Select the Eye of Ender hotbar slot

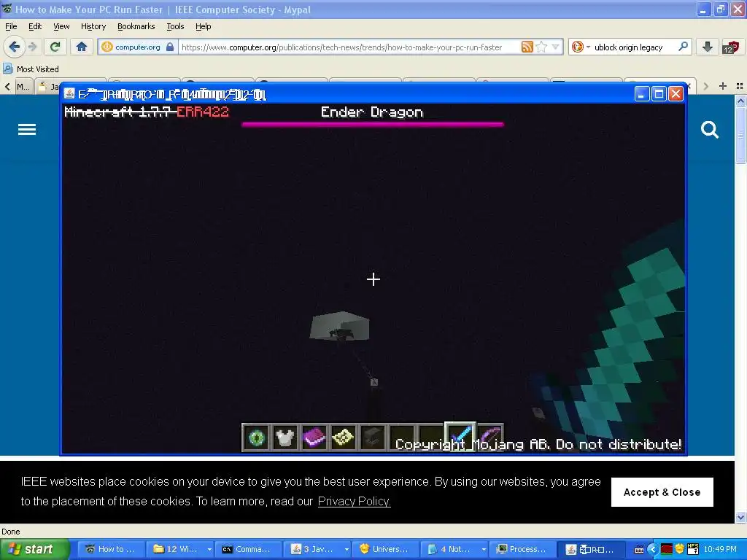coord(256,437)
